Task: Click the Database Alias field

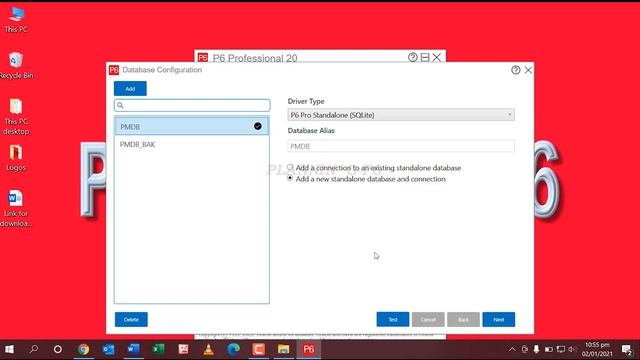Action: (x=401, y=146)
